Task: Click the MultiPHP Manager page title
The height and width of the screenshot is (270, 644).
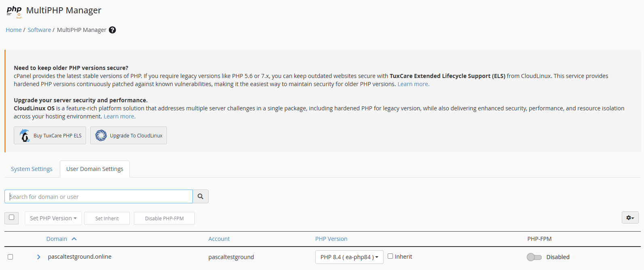Action: pyautogui.click(x=64, y=11)
